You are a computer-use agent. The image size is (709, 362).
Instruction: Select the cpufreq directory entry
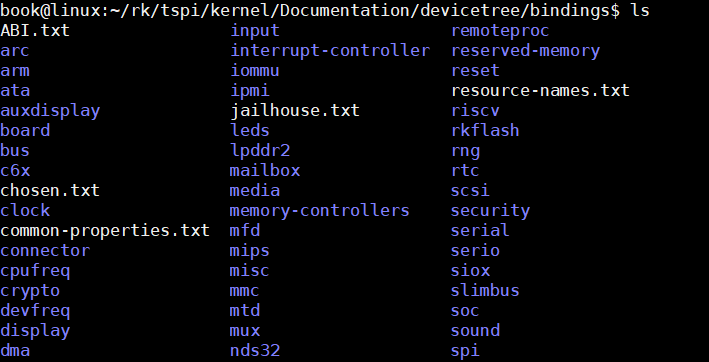[35, 272]
